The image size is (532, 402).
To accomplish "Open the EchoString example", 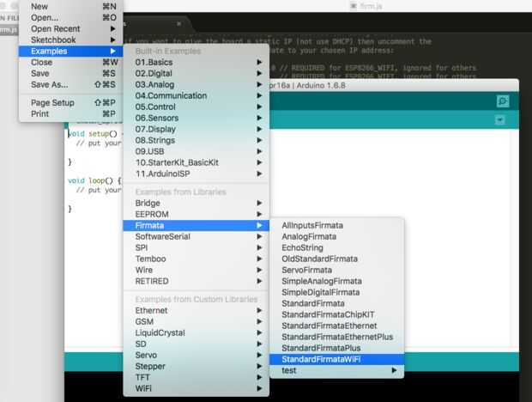I will click(x=337, y=247).
